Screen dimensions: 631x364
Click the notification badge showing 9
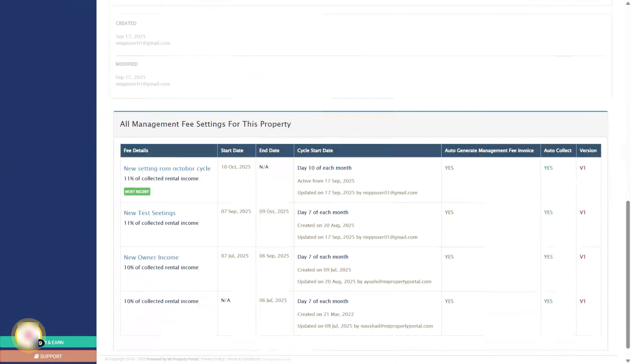40,343
